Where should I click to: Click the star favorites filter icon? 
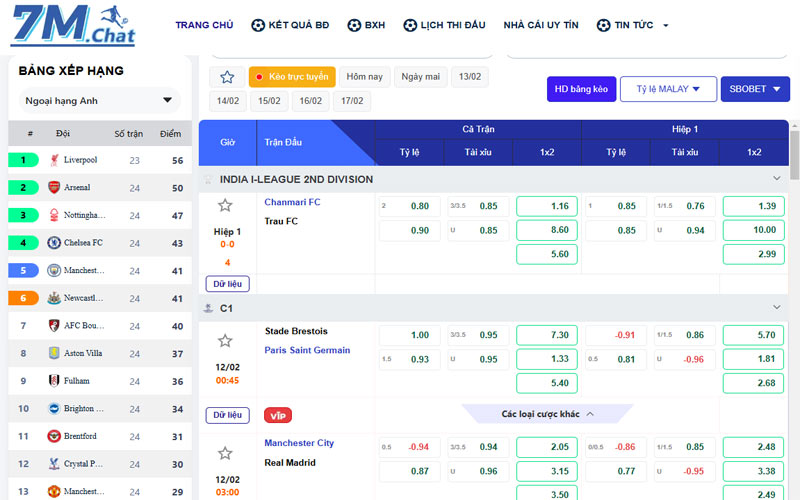227,77
